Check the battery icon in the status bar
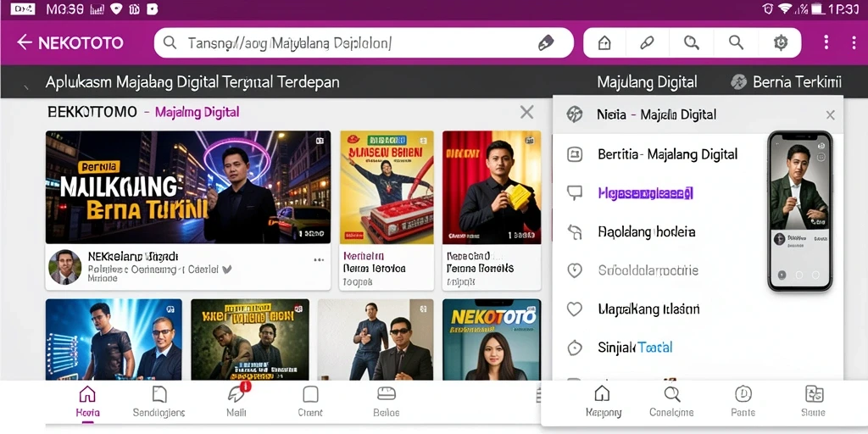Screen dimensions: 868x434 point(817,8)
